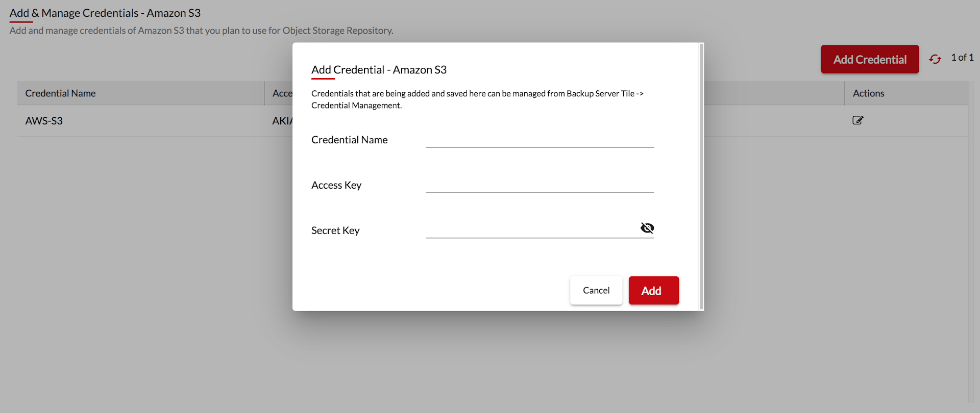
Task: Click the red Add button
Action: click(x=654, y=291)
